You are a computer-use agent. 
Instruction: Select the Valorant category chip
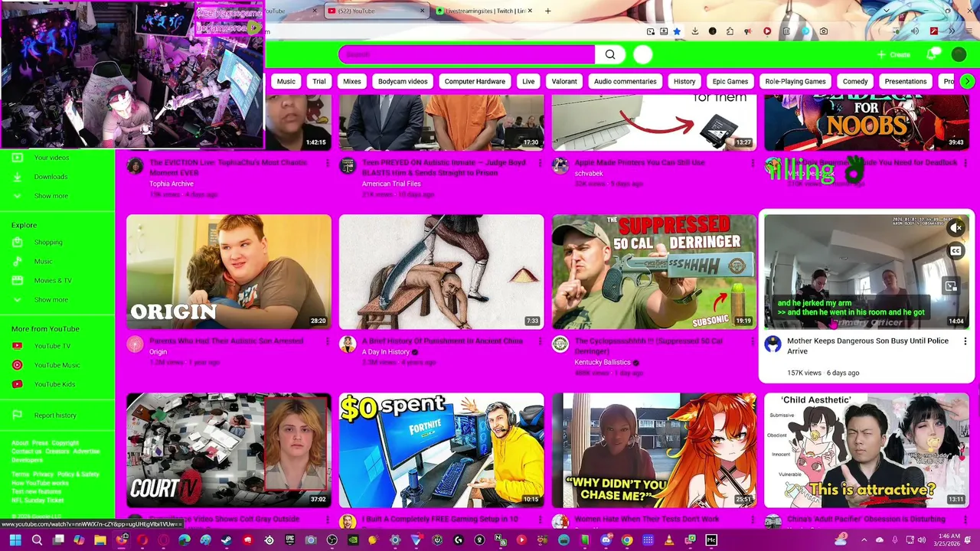click(x=564, y=81)
